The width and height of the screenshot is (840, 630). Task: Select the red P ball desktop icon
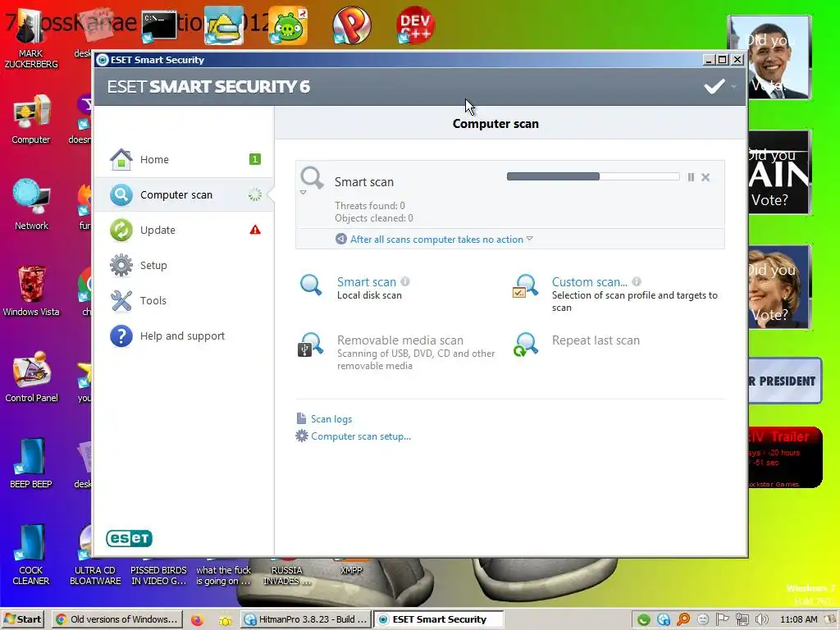(351, 25)
